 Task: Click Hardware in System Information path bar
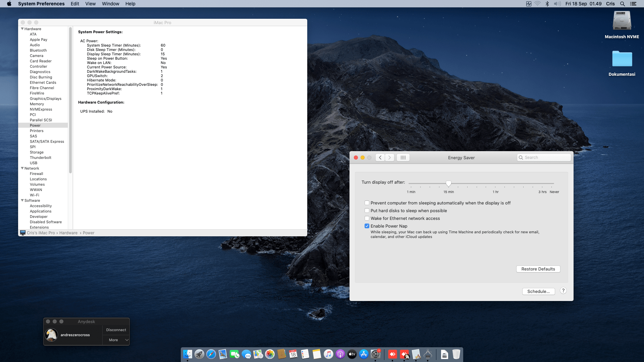coord(68,233)
